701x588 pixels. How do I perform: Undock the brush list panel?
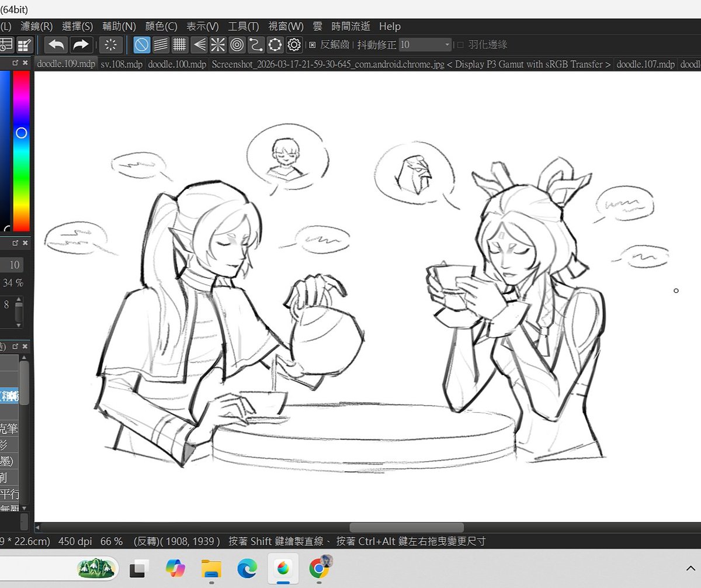16,346
